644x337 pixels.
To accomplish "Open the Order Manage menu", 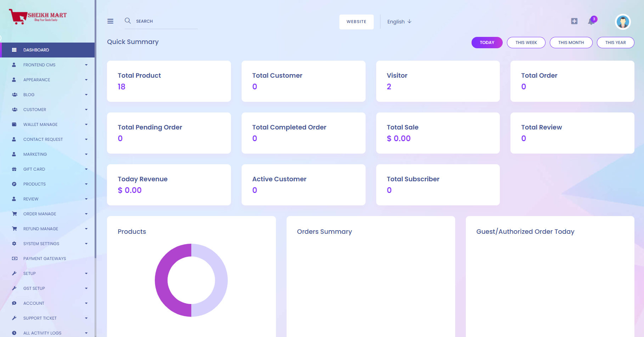I will tap(40, 214).
